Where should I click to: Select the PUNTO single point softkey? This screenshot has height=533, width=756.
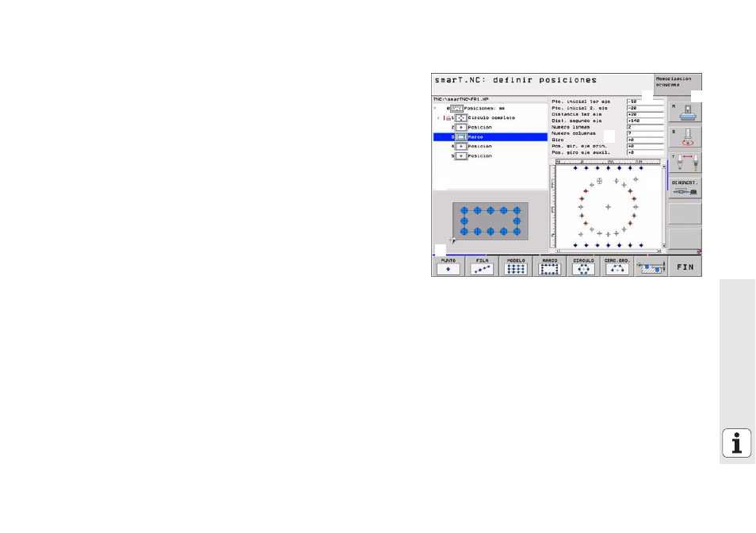[448, 266]
